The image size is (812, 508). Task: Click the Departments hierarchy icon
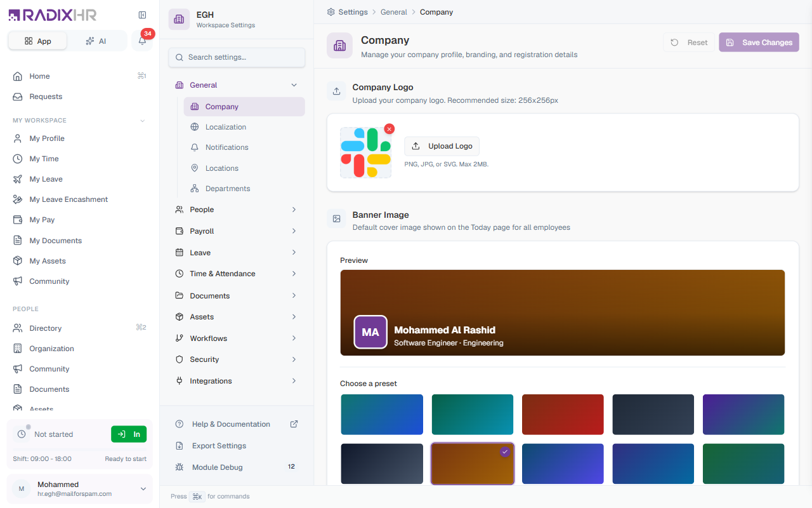(195, 189)
